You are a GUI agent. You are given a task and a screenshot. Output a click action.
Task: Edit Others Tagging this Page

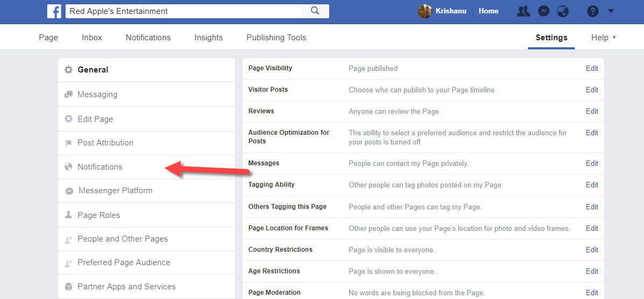592,207
